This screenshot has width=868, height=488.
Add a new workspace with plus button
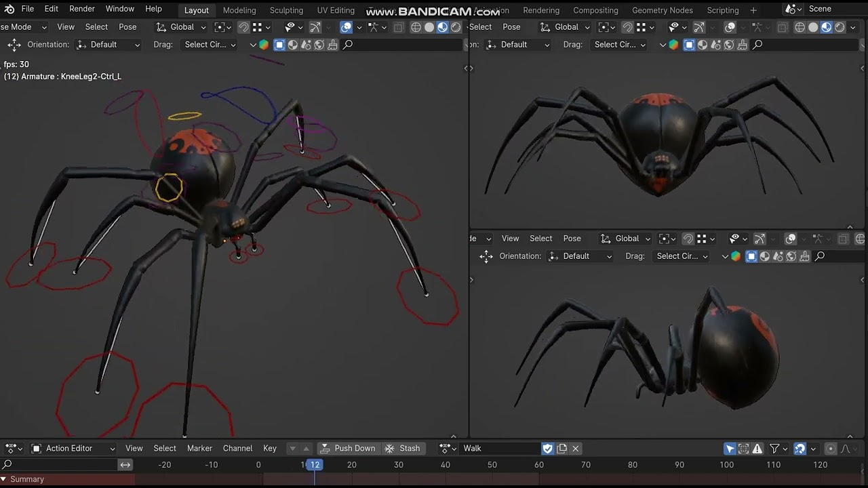pos(753,10)
